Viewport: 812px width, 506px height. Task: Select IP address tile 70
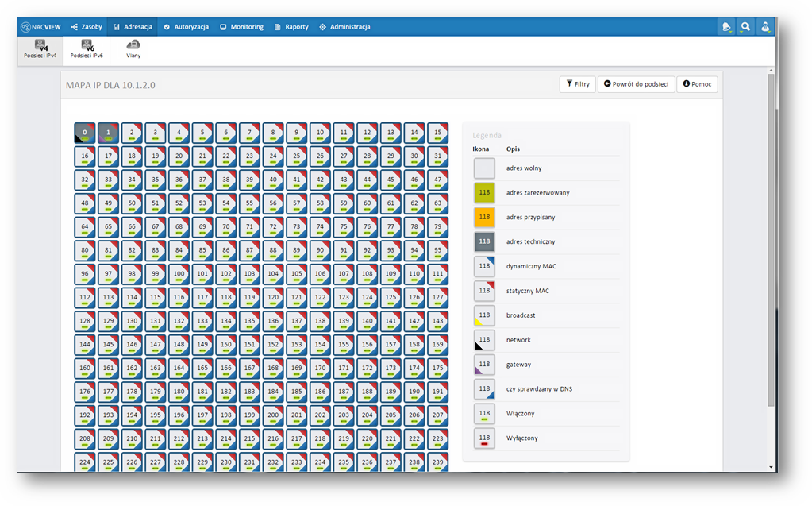click(x=226, y=227)
